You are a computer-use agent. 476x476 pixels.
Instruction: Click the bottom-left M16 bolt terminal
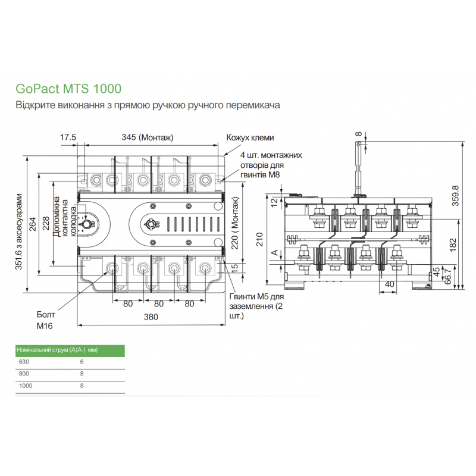click(x=111, y=269)
